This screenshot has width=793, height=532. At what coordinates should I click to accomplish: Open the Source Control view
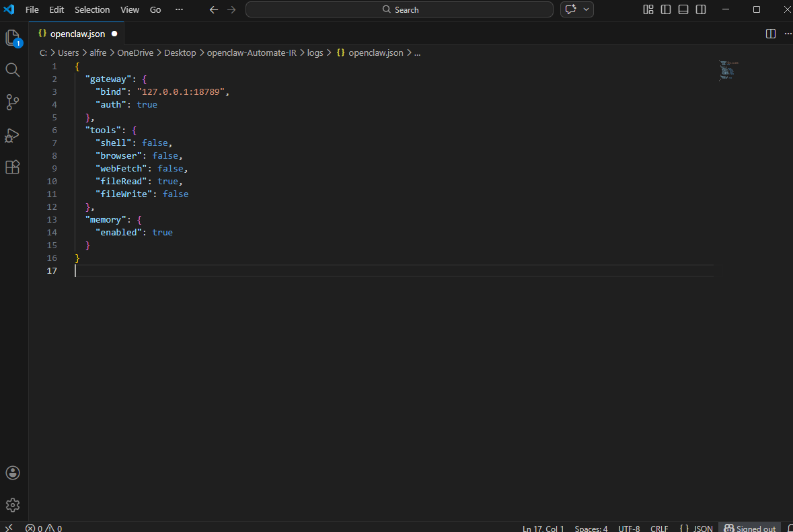click(13, 102)
